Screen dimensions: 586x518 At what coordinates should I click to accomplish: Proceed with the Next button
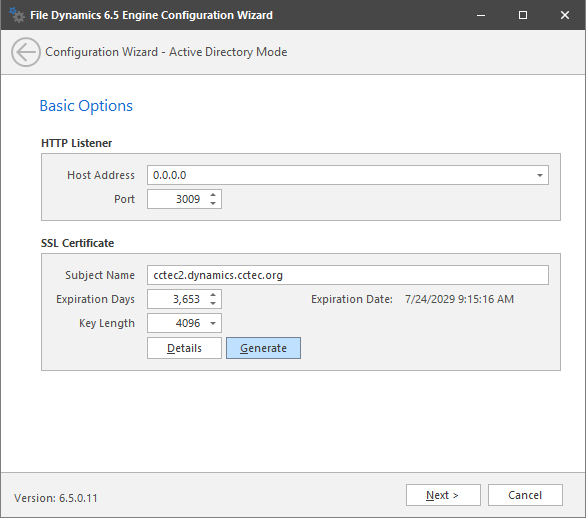(443, 495)
